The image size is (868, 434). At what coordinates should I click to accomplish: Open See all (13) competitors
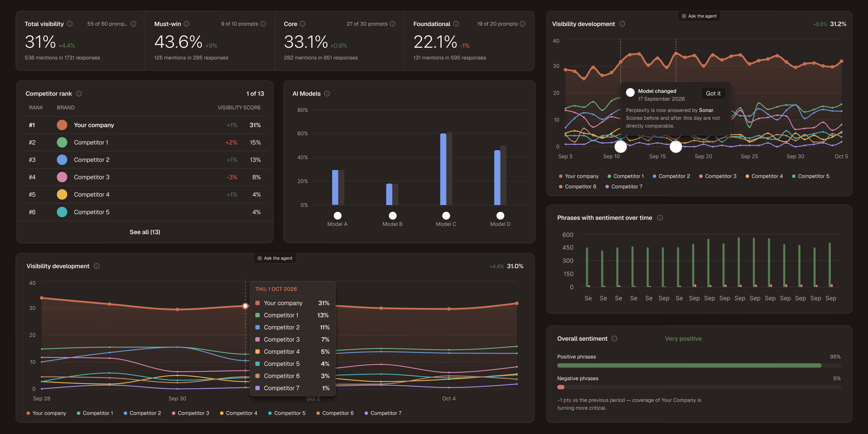click(x=145, y=232)
